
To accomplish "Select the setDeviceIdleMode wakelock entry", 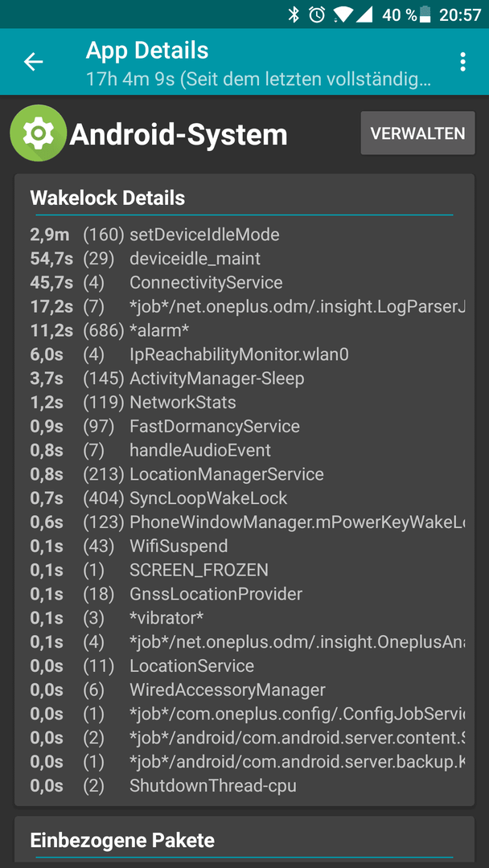I will click(244, 235).
